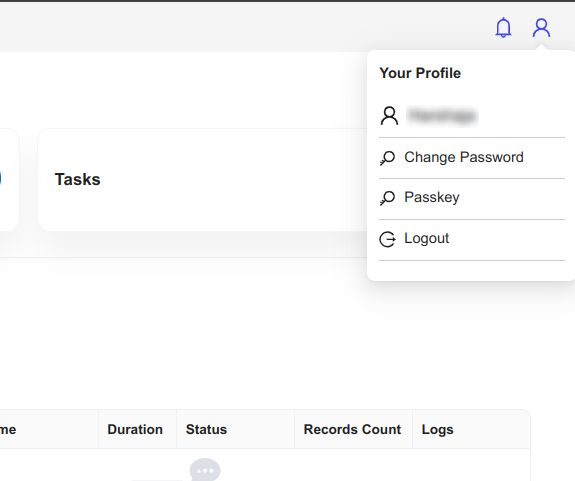
Task: Select the Records Count column header
Action: (x=352, y=429)
